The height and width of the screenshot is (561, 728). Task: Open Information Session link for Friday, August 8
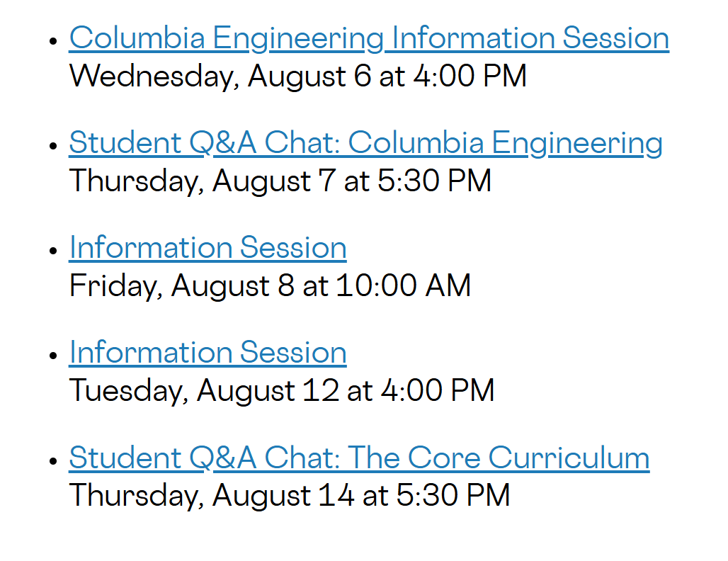click(x=208, y=247)
